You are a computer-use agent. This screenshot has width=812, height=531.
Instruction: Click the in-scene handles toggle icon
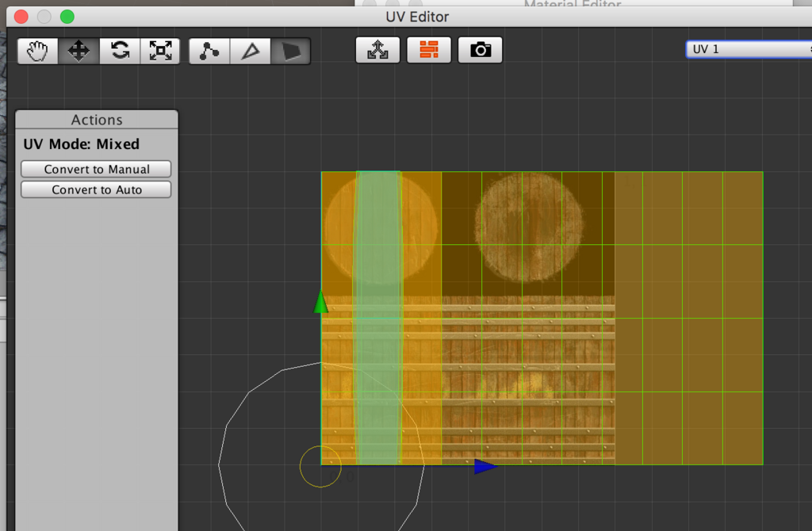coord(377,50)
